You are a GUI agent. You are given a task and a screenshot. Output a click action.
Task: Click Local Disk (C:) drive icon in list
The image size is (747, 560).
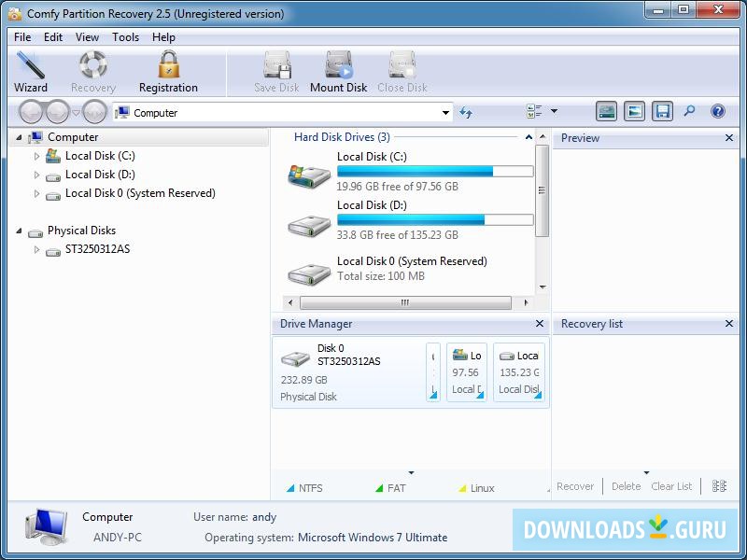pyautogui.click(x=309, y=175)
